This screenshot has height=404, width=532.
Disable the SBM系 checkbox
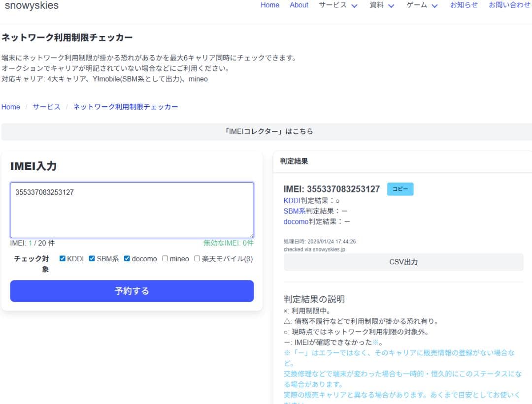(92, 258)
